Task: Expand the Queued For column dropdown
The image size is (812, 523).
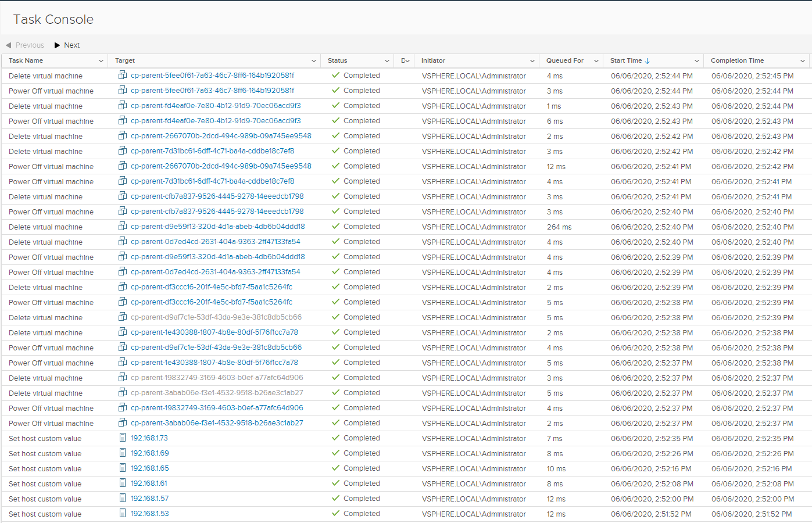Action: 596,61
